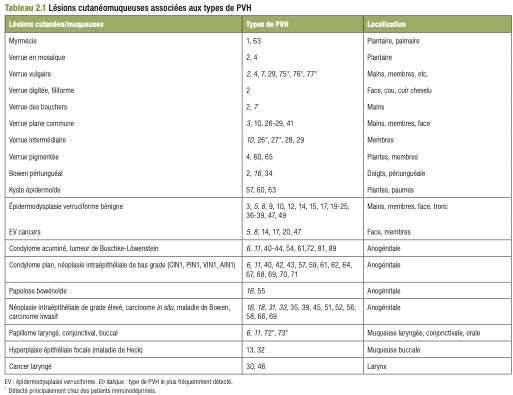Screen dimensions: 513x395
Task: Click the 'Verrue digitée, filiforme' cell
Action: click(x=41, y=90)
